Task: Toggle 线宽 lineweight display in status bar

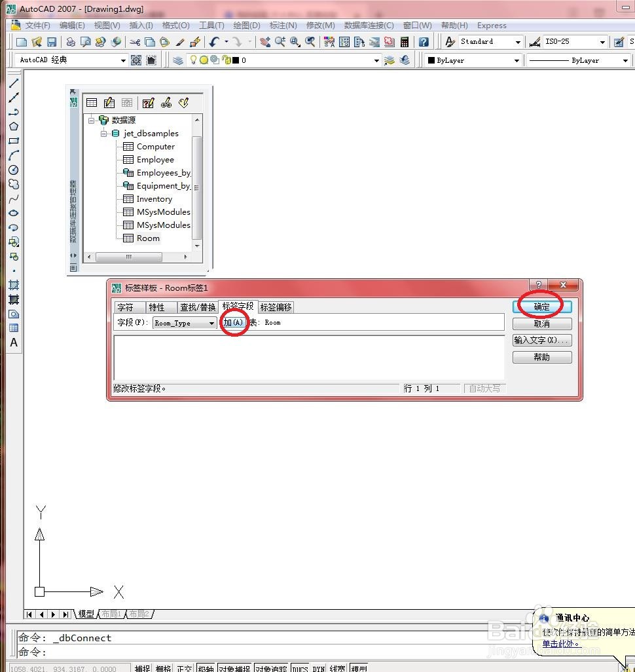Action: pyautogui.click(x=338, y=667)
